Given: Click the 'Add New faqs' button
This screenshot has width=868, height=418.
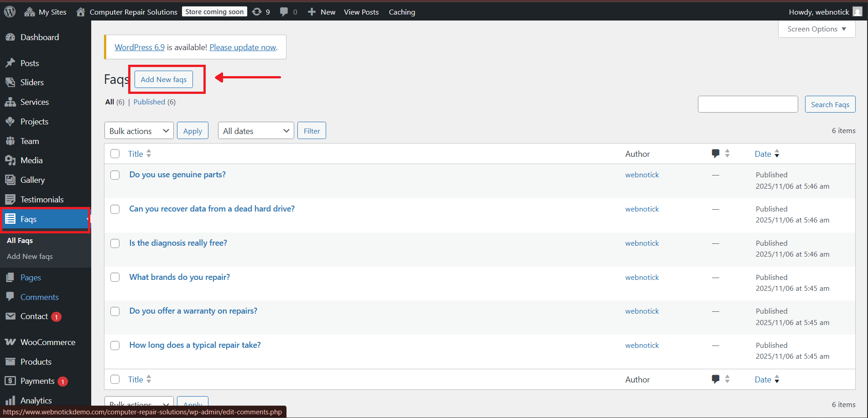Looking at the screenshot, I should pyautogui.click(x=163, y=79).
